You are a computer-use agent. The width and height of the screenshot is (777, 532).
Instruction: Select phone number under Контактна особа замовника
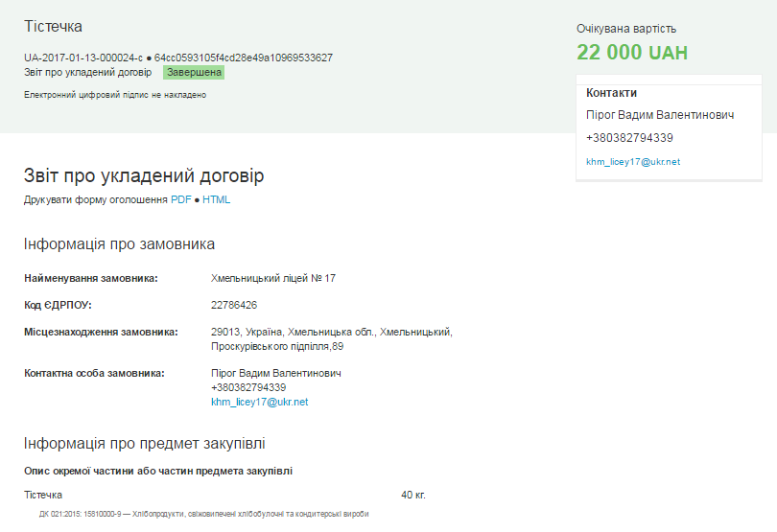pos(248,387)
